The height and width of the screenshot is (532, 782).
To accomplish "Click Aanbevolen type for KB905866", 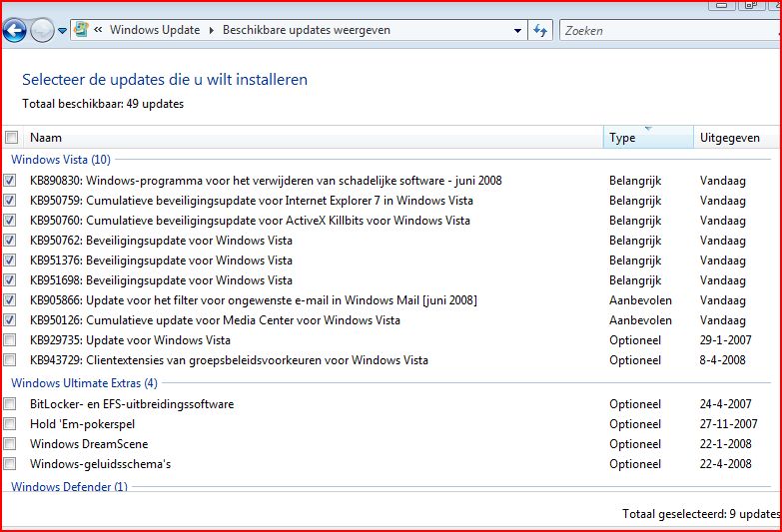I will pyautogui.click(x=640, y=300).
